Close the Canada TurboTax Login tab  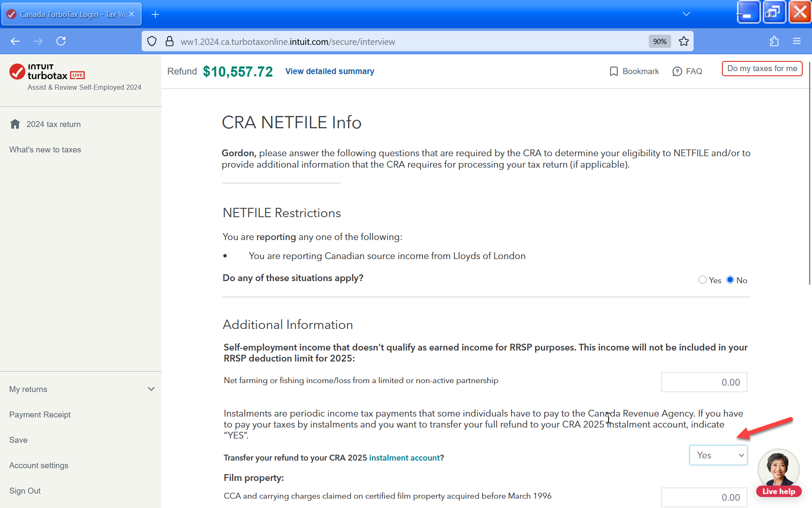coord(132,14)
